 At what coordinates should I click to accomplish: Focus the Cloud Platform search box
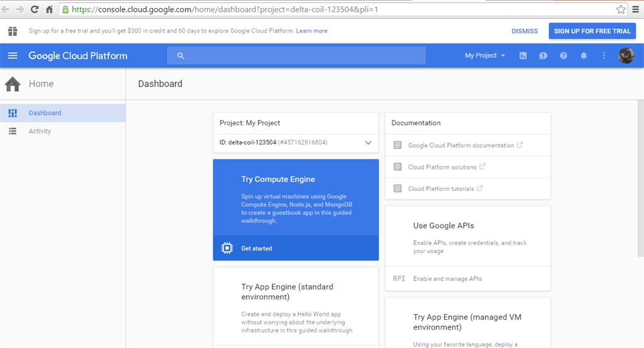[x=296, y=56]
